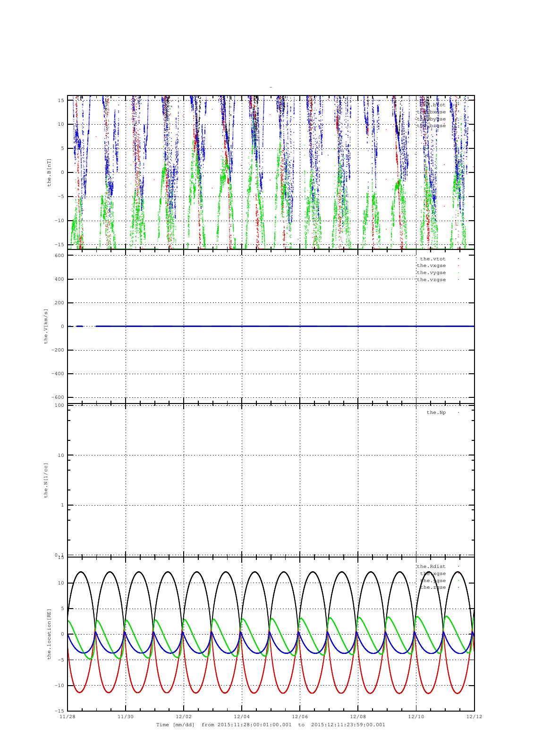Click the the.vxgse legend entry
Screen dimensions: 534x756
431,266
